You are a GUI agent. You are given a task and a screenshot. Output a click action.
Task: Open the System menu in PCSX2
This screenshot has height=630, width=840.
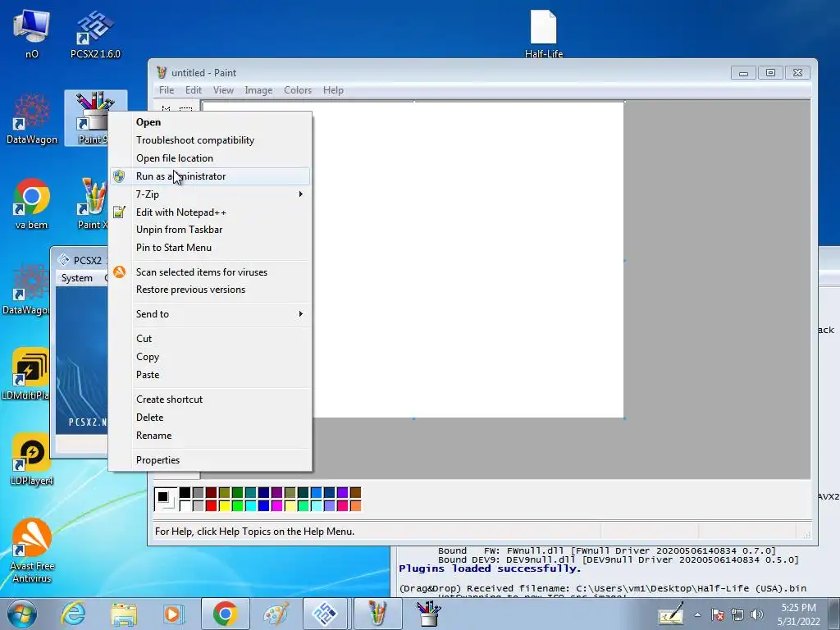(x=77, y=278)
